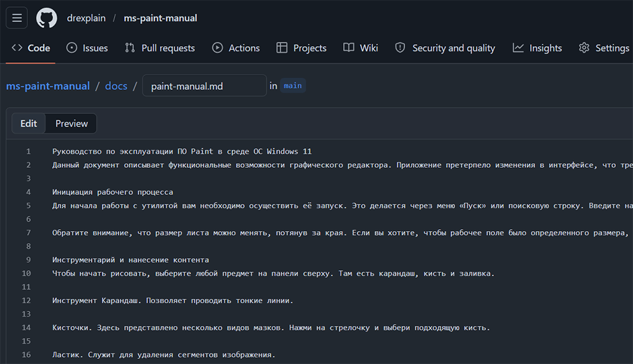This screenshot has width=633, height=364.
Task: Click line 4 'Инициация рабочего процесса'
Action: point(113,192)
